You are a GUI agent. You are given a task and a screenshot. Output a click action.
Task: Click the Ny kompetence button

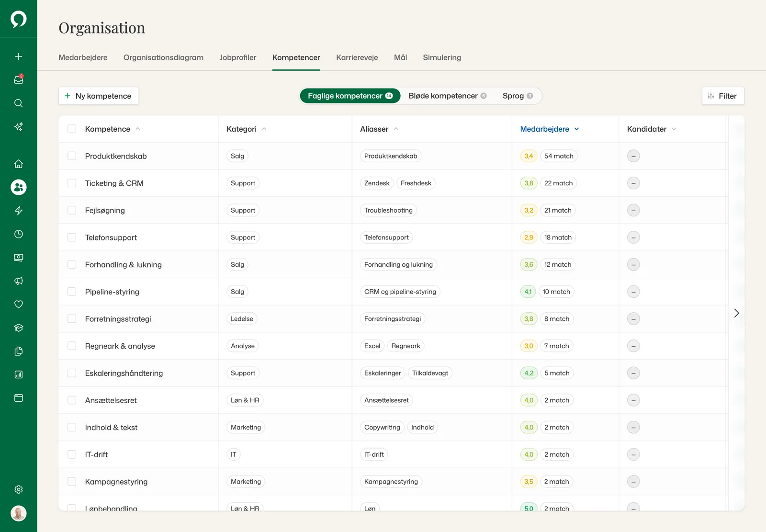pyautogui.click(x=99, y=96)
